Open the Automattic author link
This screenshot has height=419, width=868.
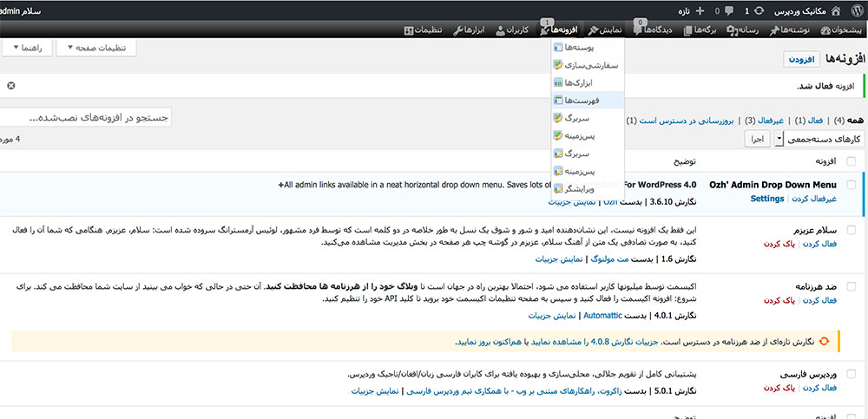602,316
